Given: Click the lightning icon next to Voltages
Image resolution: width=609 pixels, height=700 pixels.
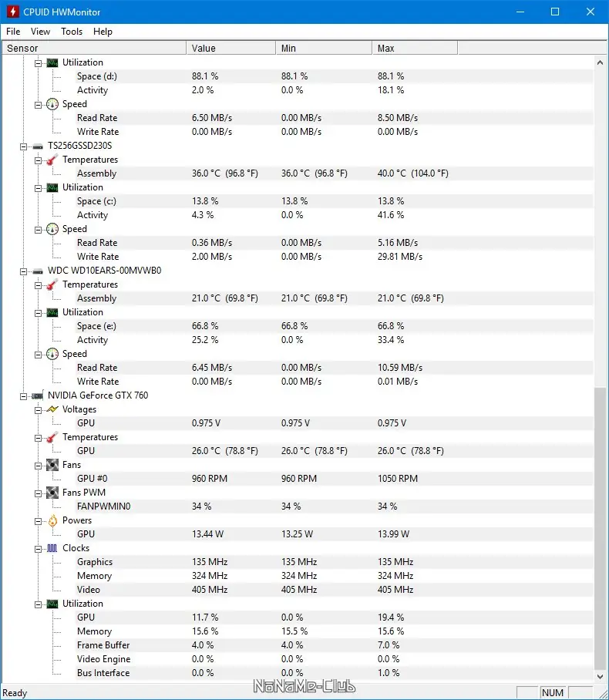Looking at the screenshot, I should coord(52,409).
